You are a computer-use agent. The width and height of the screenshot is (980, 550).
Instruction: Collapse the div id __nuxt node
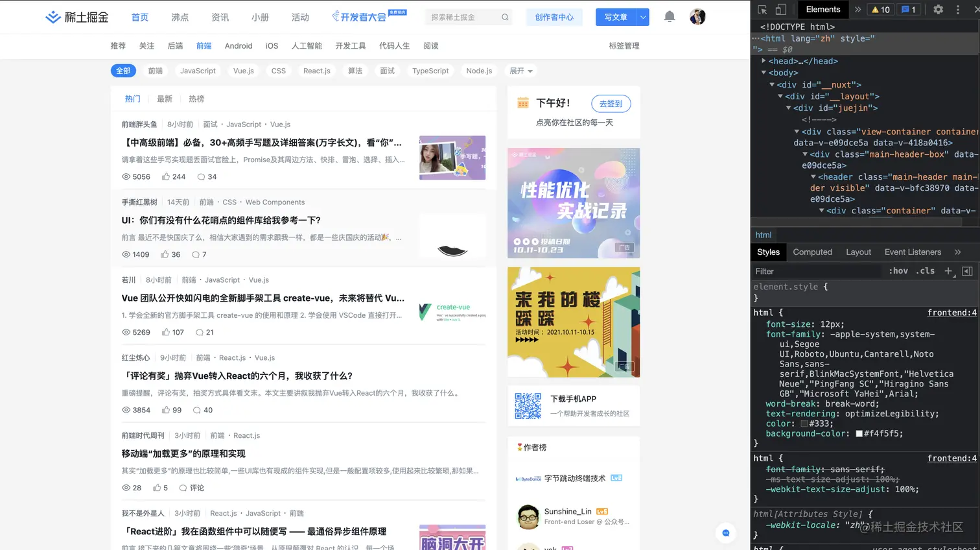772,84
